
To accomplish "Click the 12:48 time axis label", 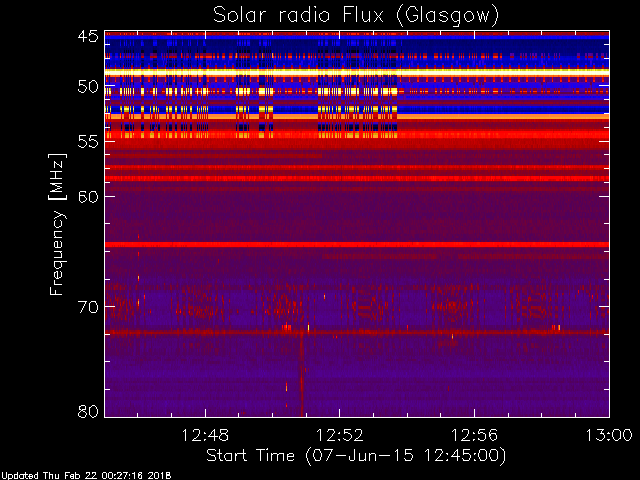I will coord(205,436).
